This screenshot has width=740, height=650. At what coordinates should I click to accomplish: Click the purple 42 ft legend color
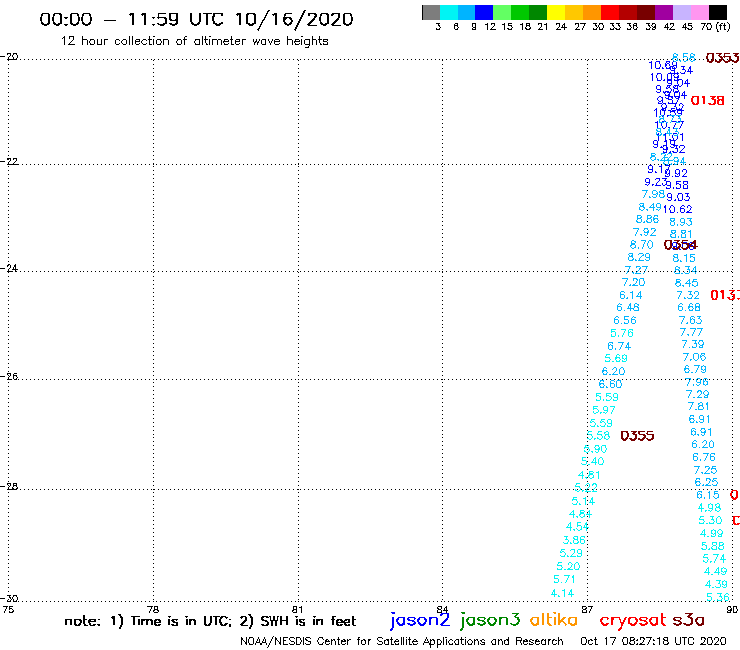click(664, 12)
